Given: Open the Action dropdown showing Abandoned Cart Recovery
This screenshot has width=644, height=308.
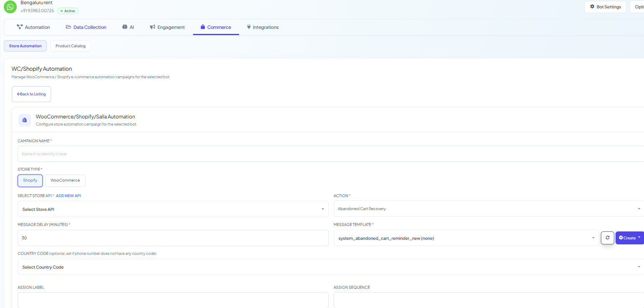Looking at the screenshot, I should (489, 209).
